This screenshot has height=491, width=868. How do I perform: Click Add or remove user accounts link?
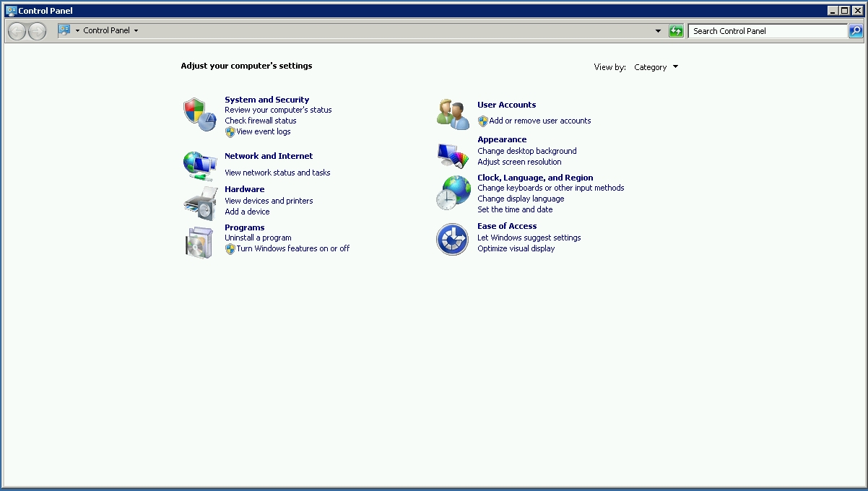coord(540,121)
